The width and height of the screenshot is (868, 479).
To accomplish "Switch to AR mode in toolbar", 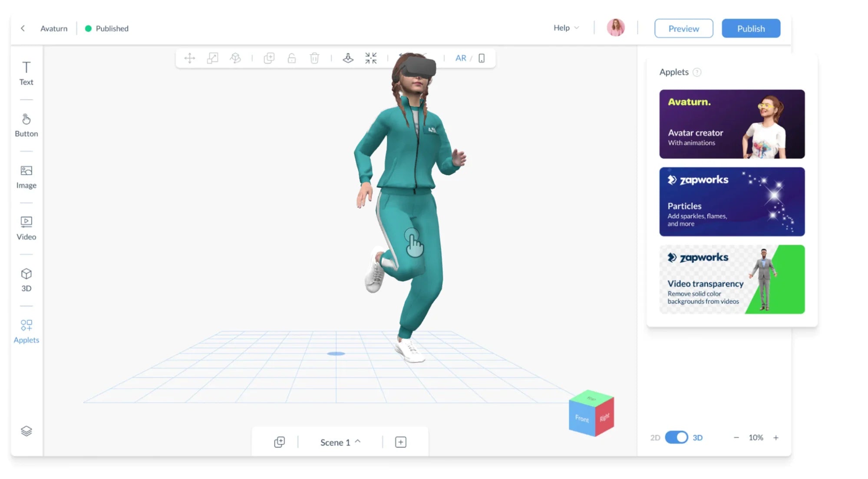I will 460,58.
